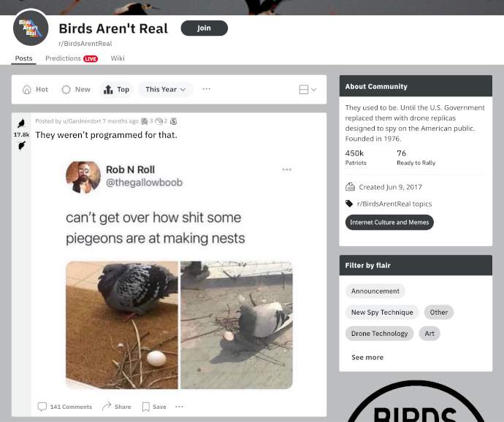Select the Top sort option

click(116, 89)
